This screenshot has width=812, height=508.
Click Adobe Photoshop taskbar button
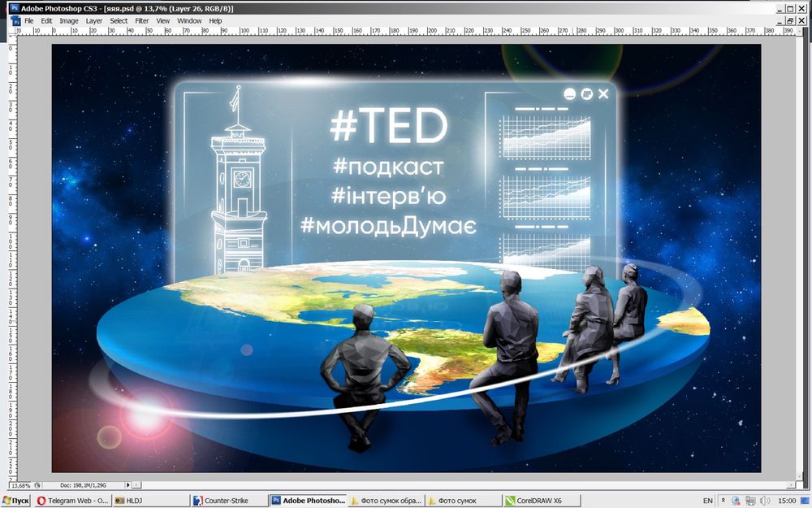308,501
